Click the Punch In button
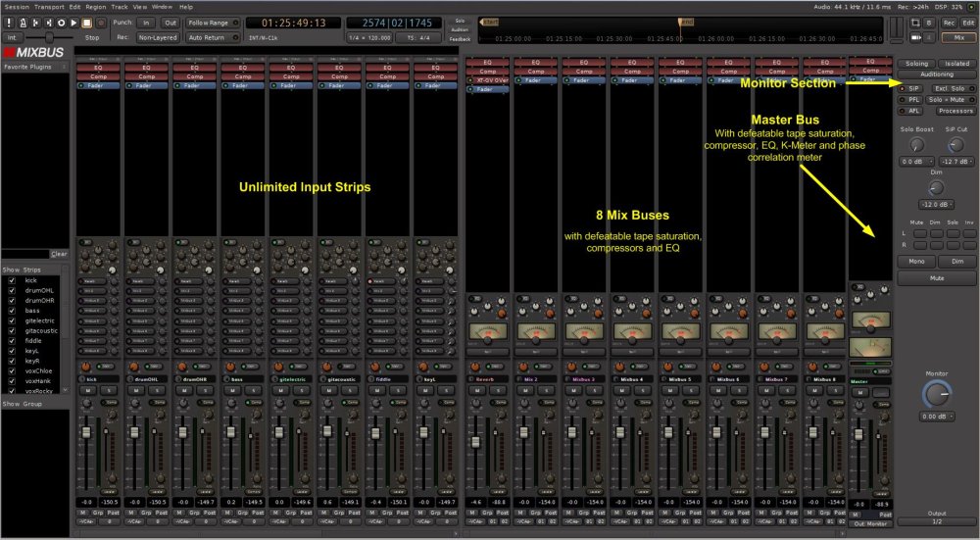The image size is (980, 540). [x=146, y=23]
